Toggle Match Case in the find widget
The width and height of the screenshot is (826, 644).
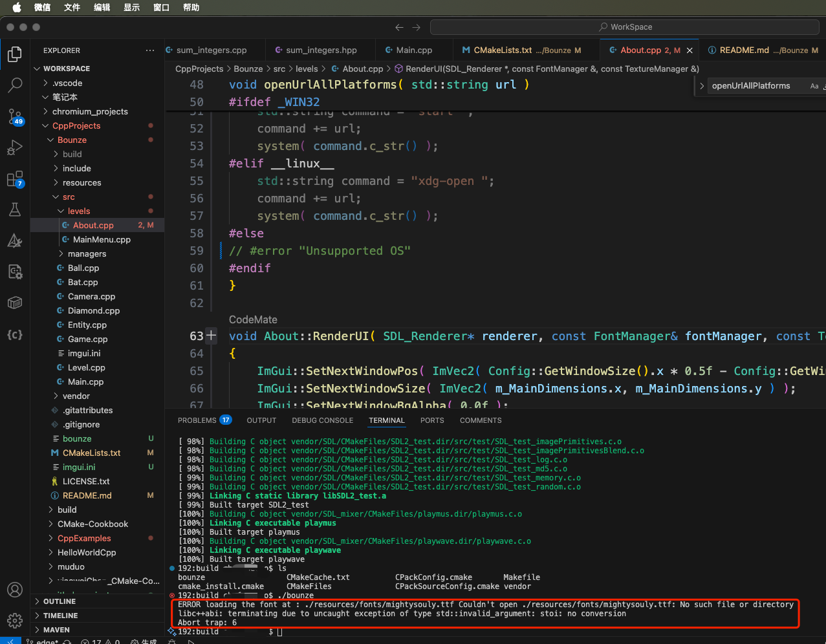[814, 86]
